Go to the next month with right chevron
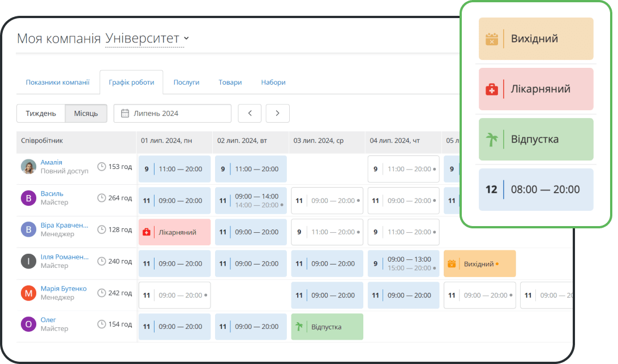618x364 pixels. point(277,114)
